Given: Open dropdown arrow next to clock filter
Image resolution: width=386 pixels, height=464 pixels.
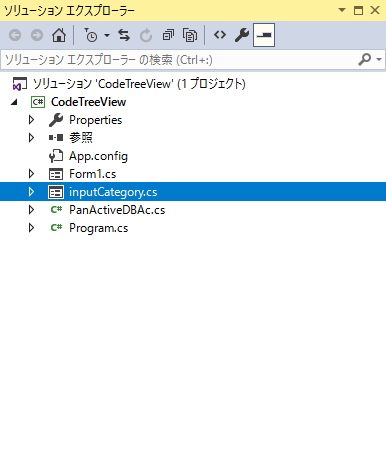Looking at the screenshot, I should pyautogui.click(x=107, y=35).
